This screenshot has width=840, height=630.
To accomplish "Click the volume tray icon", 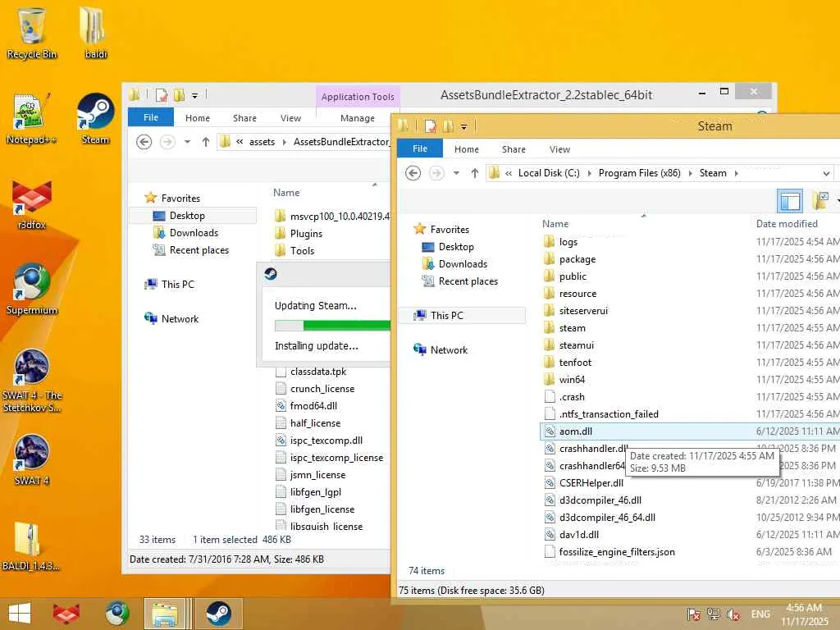I will (733, 614).
